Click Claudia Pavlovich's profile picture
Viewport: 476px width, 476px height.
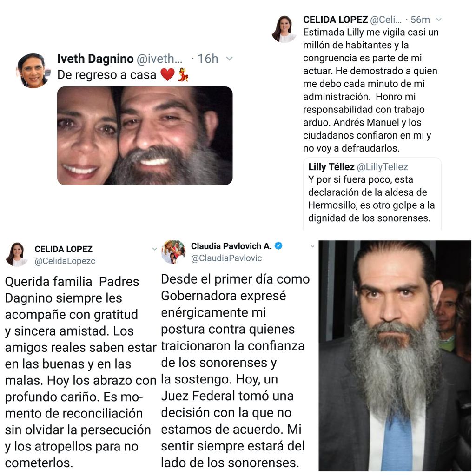pos(174,252)
